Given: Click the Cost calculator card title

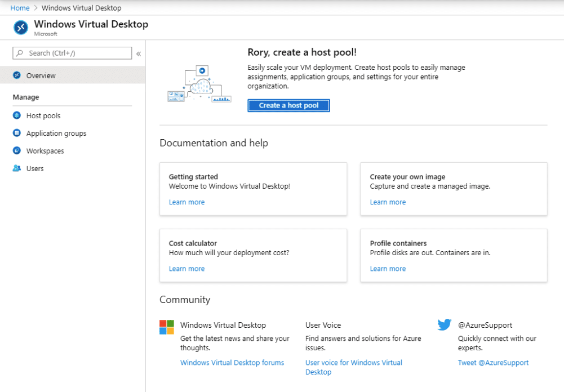Looking at the screenshot, I should click(193, 243).
